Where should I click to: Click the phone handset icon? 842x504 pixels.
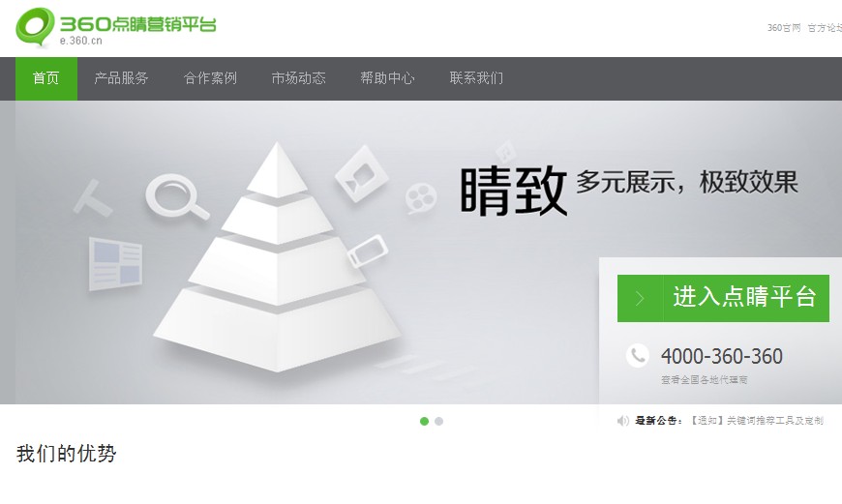click(638, 356)
